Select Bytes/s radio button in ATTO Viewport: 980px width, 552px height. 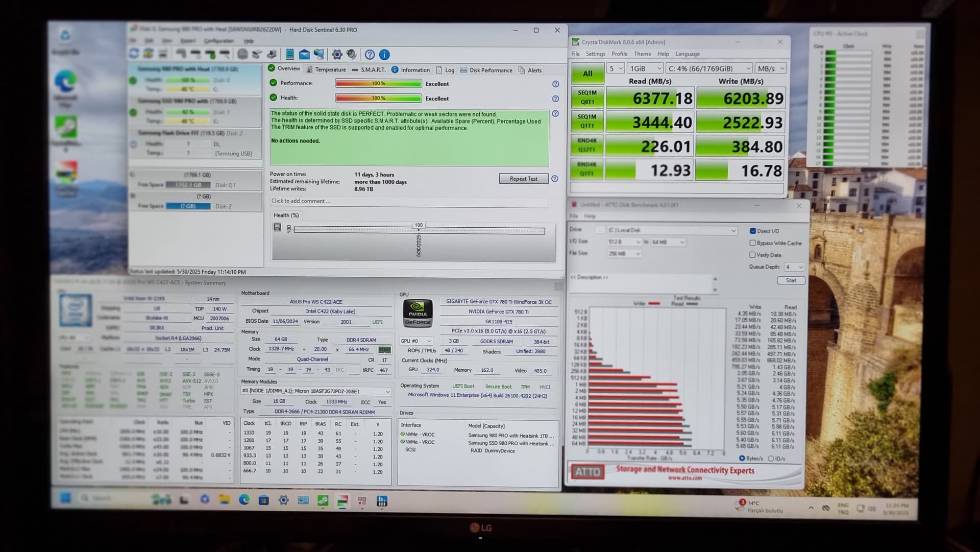point(742,459)
